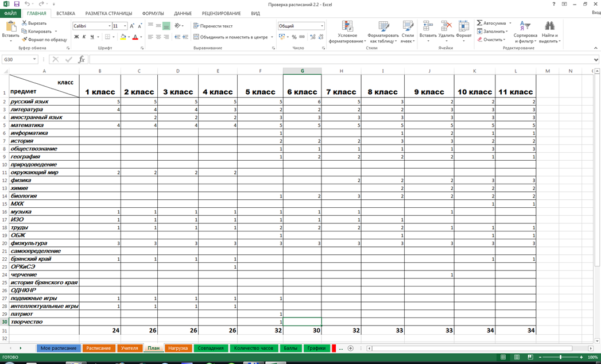601x364 pixels.
Task: Toggle italic formatting (К)
Action: click(84, 37)
